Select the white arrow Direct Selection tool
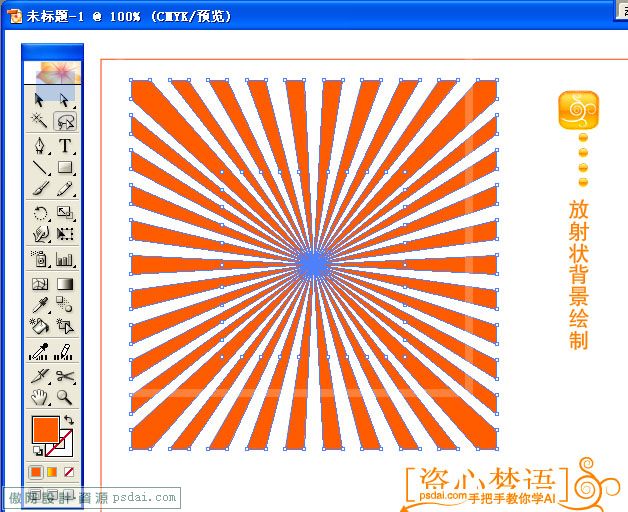 pyautogui.click(x=65, y=99)
